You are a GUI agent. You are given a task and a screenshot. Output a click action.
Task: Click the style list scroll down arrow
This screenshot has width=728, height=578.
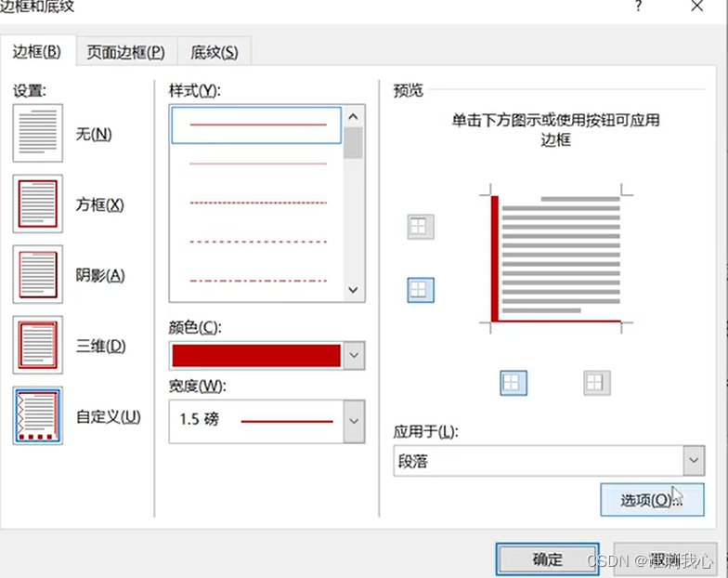(x=353, y=290)
